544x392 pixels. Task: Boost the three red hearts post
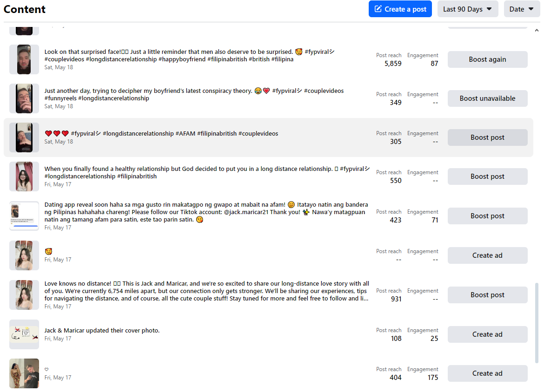487,137
